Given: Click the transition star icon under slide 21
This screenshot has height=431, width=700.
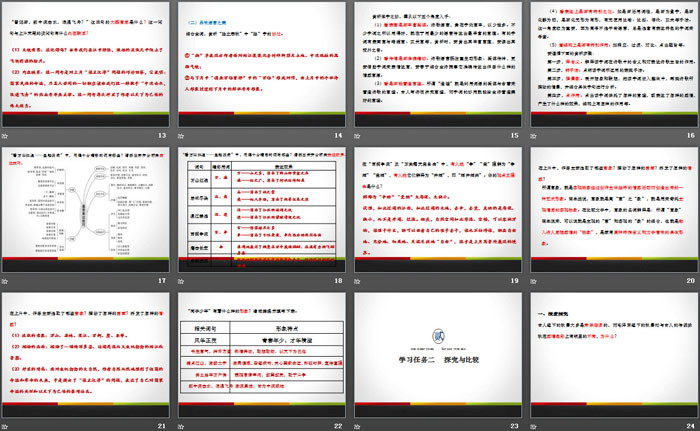Looking at the screenshot, I should 8,423.
